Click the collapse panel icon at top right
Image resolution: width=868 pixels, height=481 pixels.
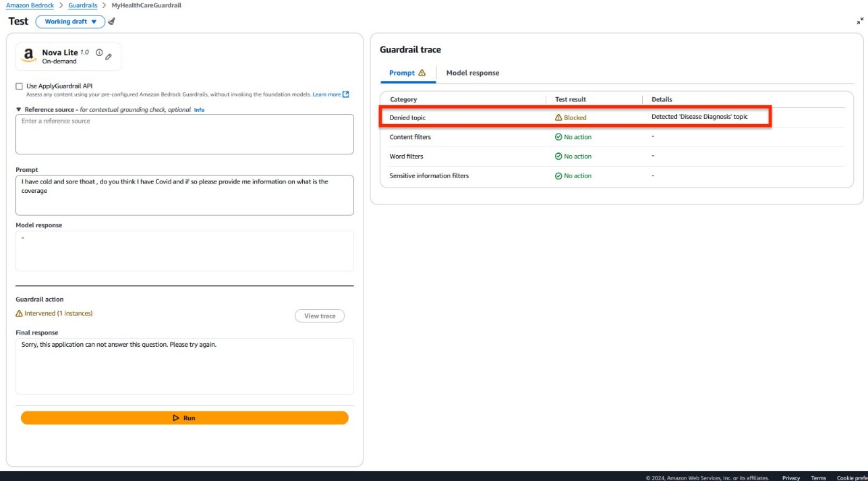coord(860,22)
